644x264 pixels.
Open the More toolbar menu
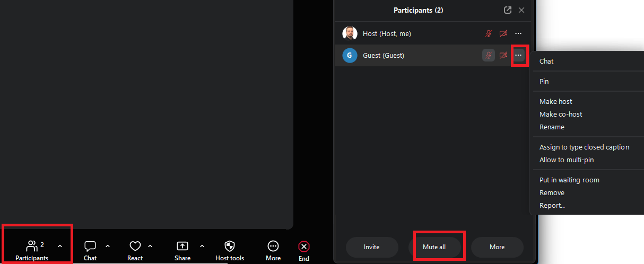pos(273,250)
